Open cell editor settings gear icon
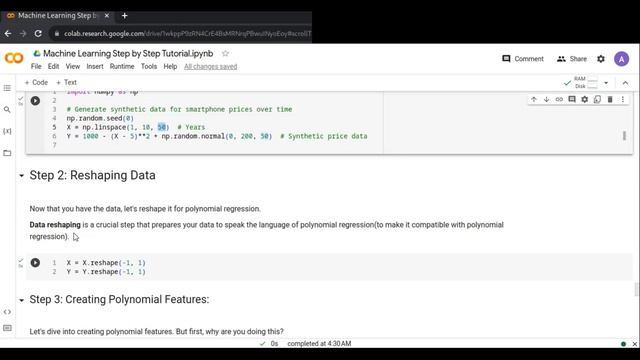The height and width of the screenshot is (360, 640). (584, 99)
